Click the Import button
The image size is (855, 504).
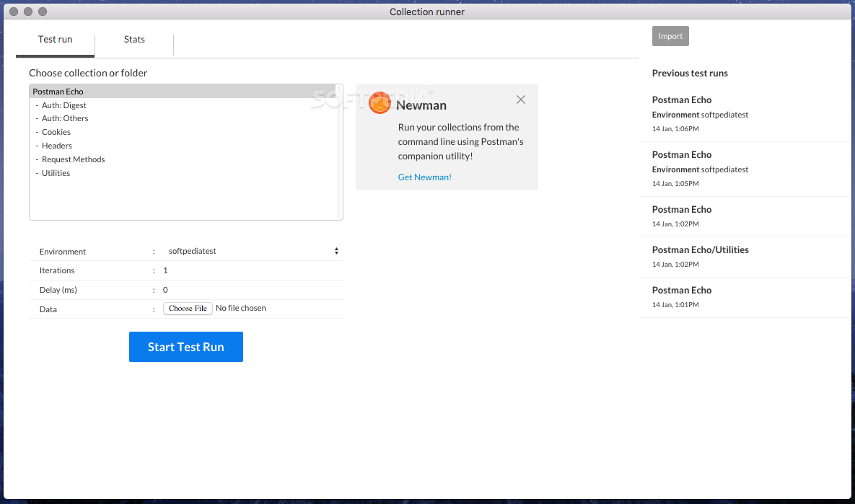click(x=670, y=36)
